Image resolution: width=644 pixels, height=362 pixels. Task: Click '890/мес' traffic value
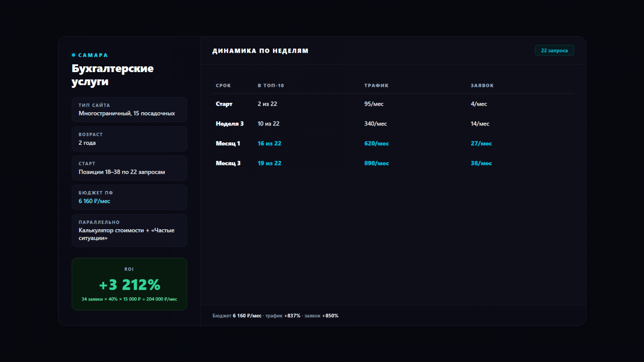[376, 163]
